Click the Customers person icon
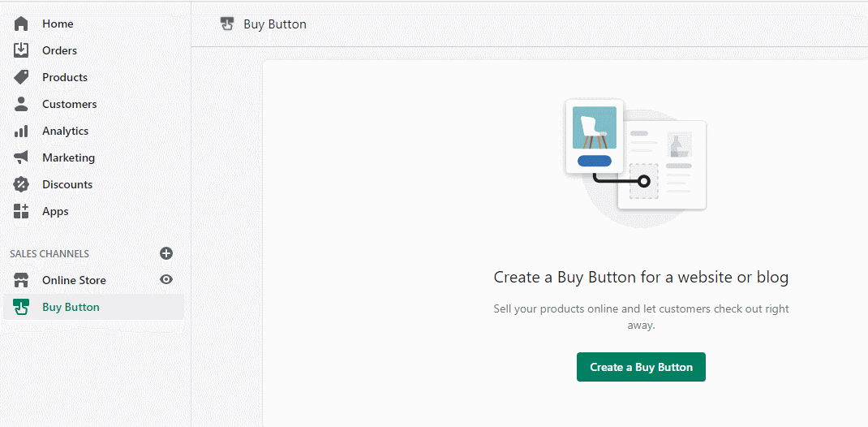The height and width of the screenshot is (427, 868). pyautogui.click(x=21, y=104)
